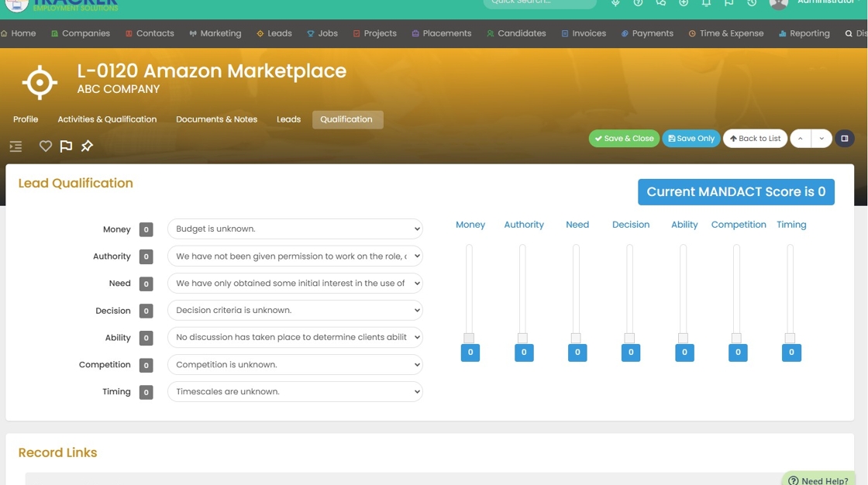Click the Companies building icon
The image size is (868, 485).
click(54, 33)
